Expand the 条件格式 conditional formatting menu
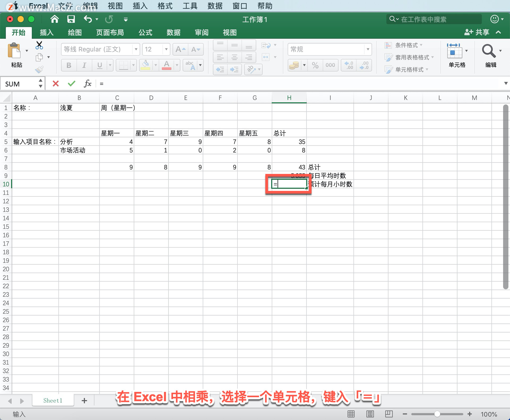 click(x=404, y=45)
